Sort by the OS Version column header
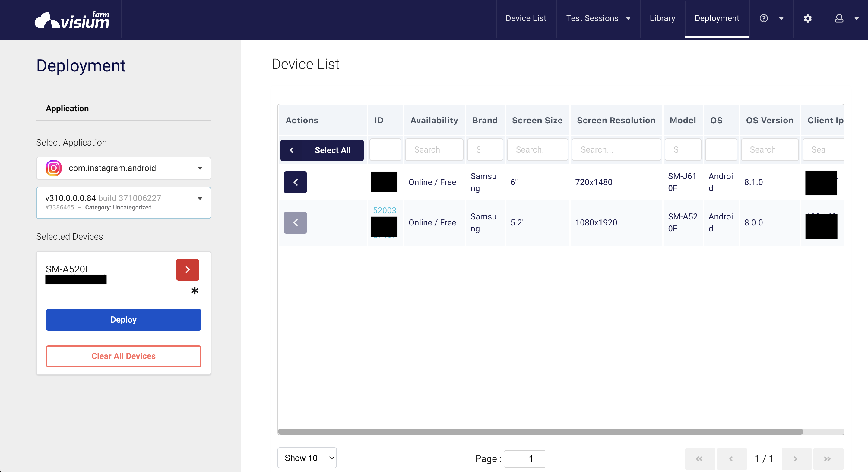Image resolution: width=868 pixels, height=472 pixels. pos(770,120)
